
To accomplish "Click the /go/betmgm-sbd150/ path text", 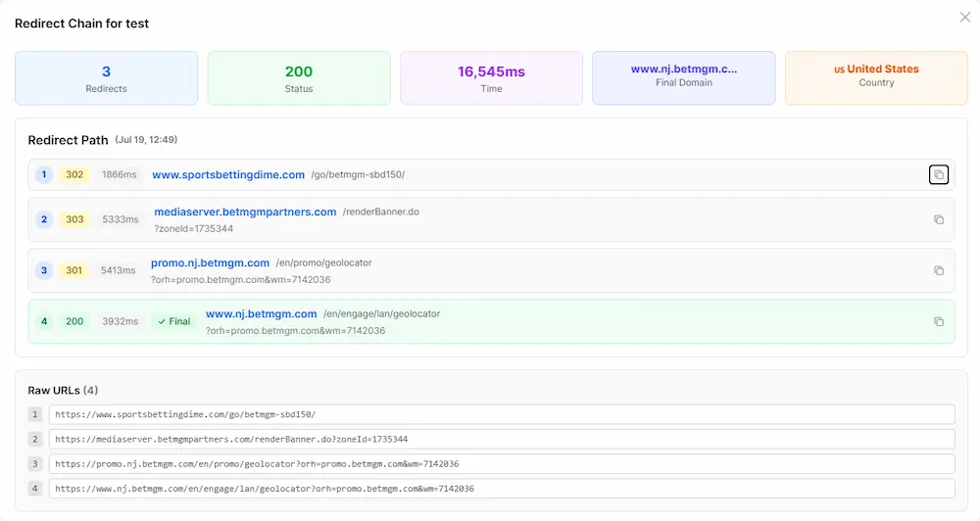I will point(358,175).
